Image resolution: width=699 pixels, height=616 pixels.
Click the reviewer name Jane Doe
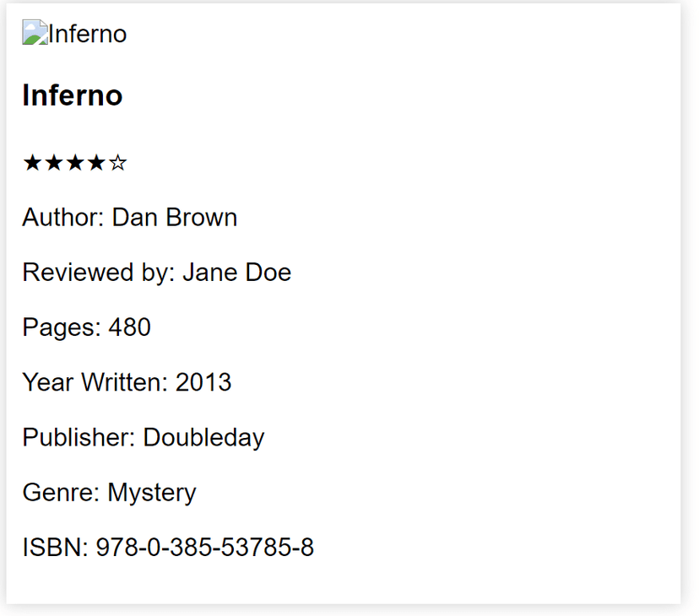pyautogui.click(x=236, y=273)
